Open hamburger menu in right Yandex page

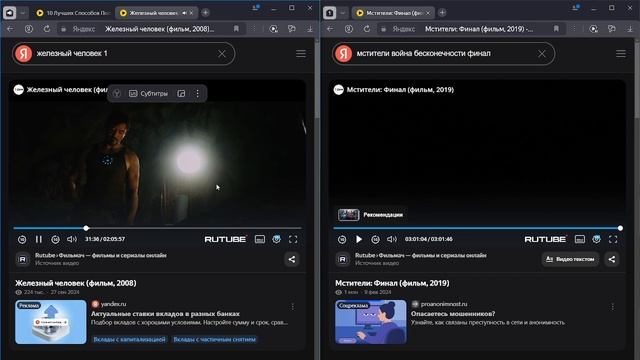(x=621, y=53)
